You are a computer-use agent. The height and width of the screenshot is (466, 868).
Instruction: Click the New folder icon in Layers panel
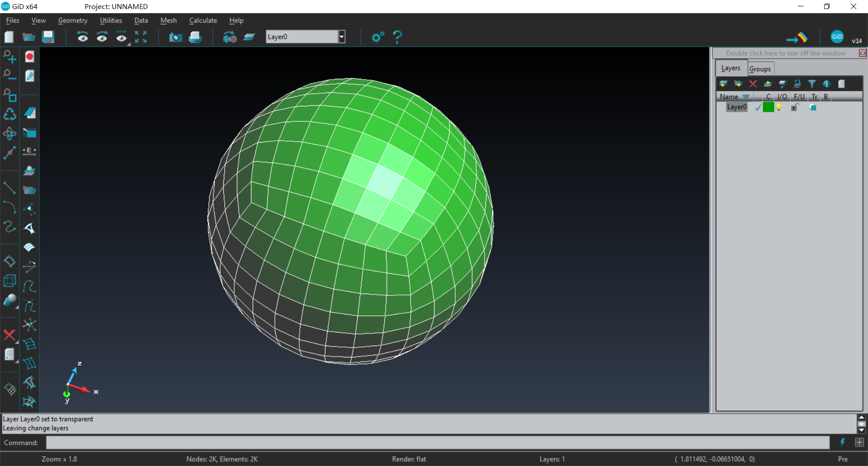click(738, 84)
